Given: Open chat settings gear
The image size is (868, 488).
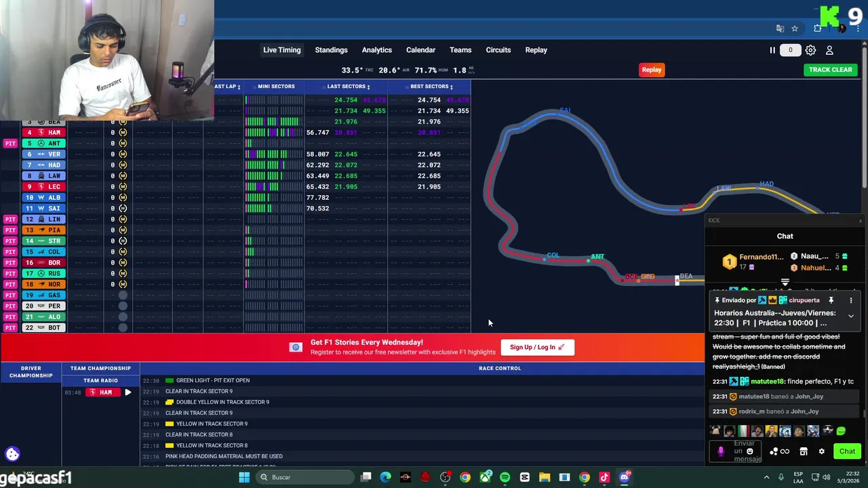Looking at the screenshot, I should [x=821, y=451].
